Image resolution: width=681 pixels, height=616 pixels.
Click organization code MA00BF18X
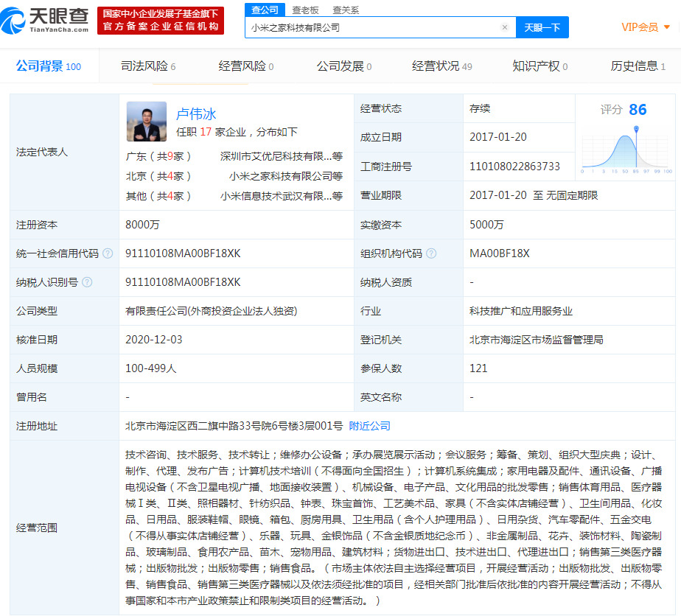[x=500, y=253]
